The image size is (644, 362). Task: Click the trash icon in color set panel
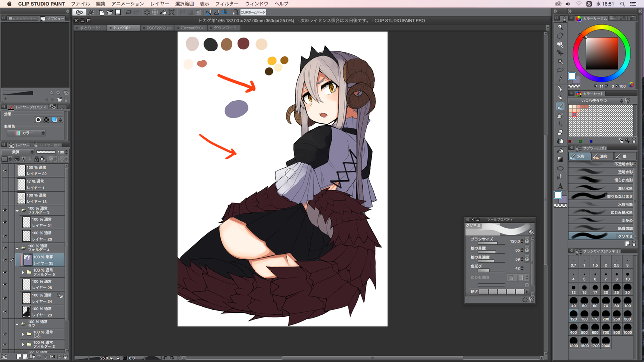(634, 141)
